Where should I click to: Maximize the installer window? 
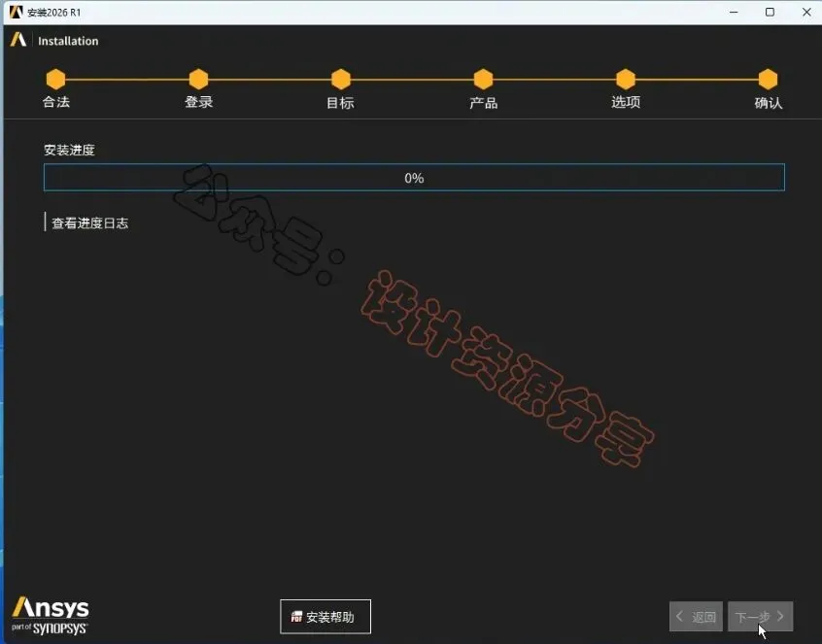coord(770,12)
